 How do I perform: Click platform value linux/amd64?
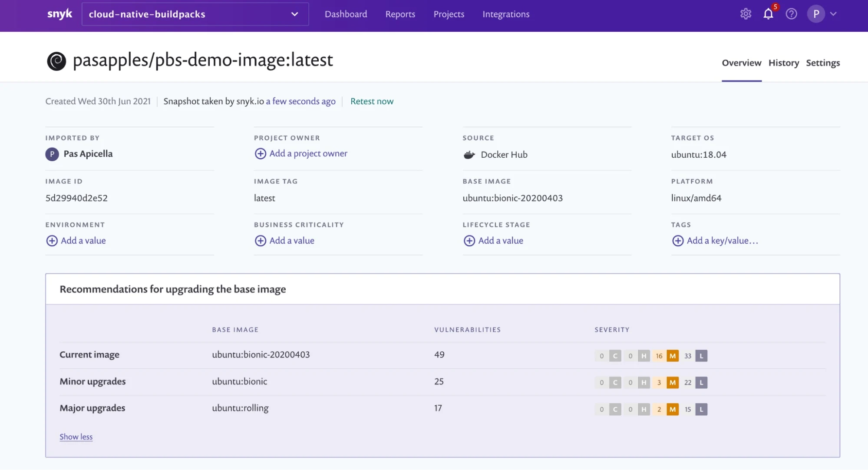[x=696, y=198]
